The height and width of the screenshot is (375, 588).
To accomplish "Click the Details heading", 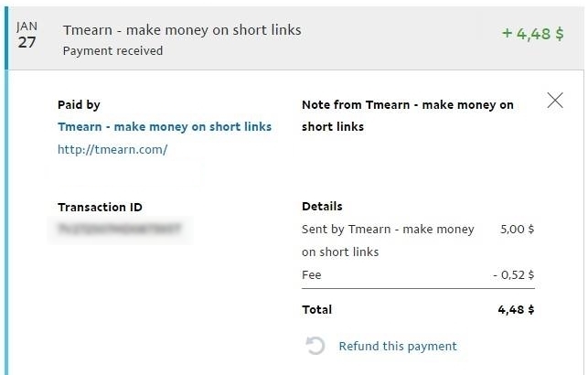I will tap(322, 207).
